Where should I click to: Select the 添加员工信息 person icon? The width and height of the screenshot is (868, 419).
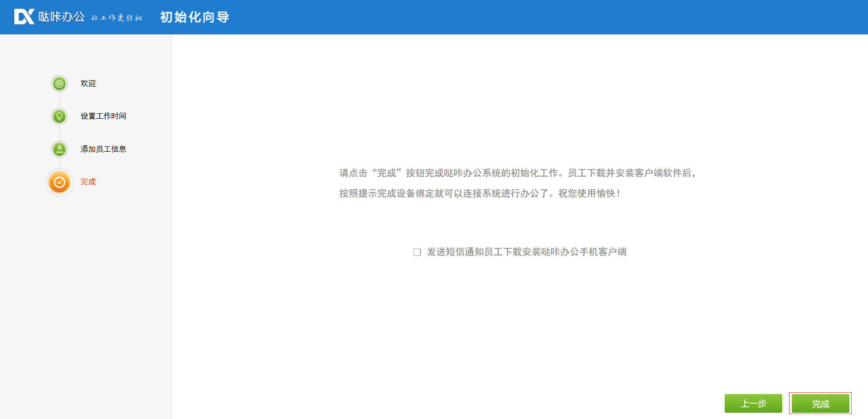point(59,149)
